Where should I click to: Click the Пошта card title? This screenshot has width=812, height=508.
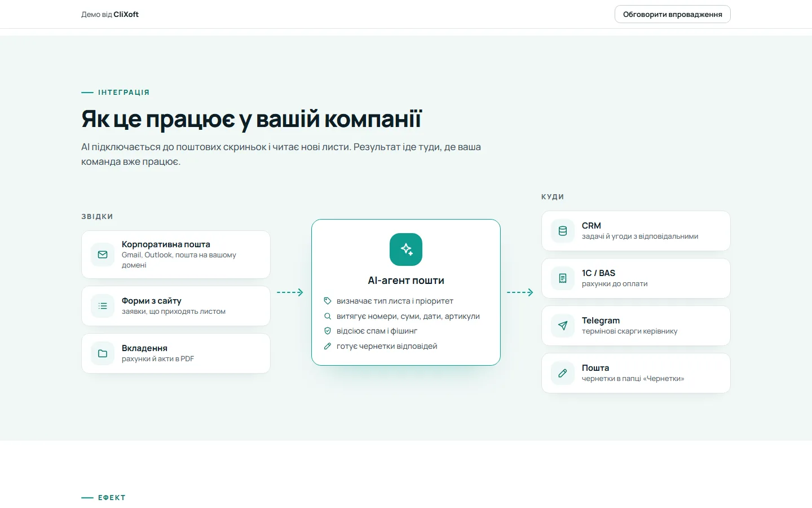595,368
